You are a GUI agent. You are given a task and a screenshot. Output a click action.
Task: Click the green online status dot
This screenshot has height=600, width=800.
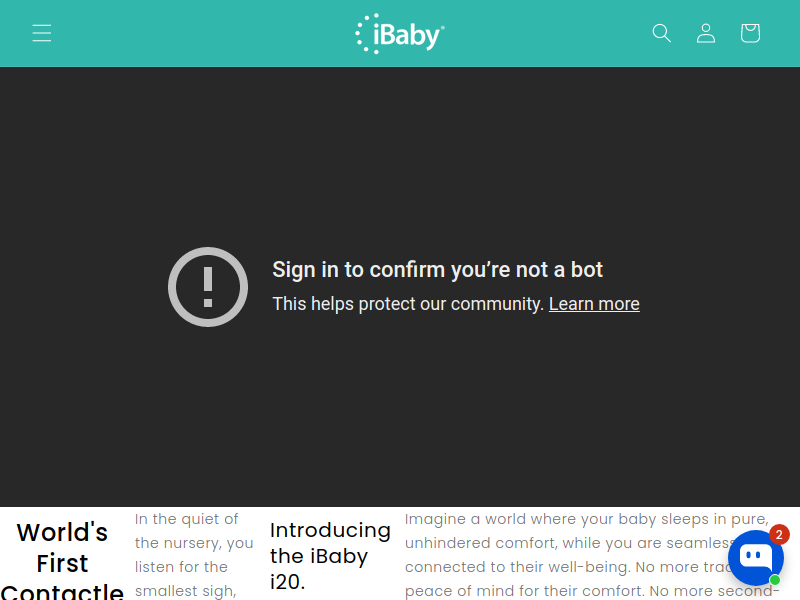774,580
